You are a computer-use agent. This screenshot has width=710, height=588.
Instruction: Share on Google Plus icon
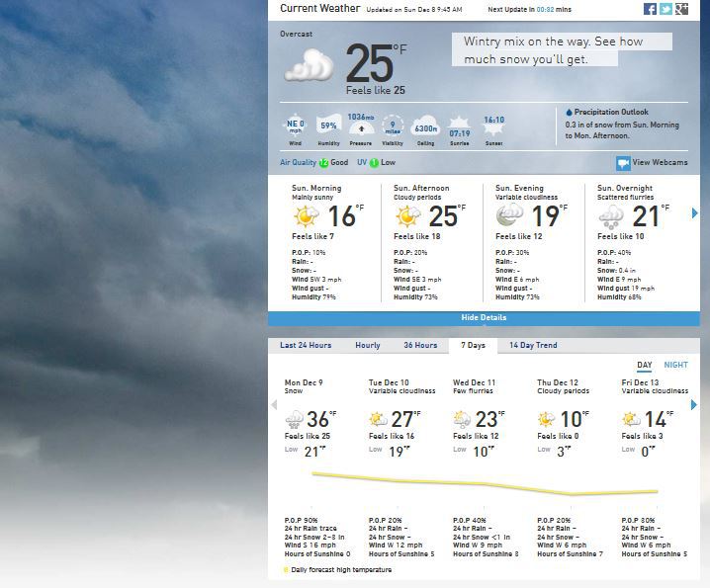point(681,9)
